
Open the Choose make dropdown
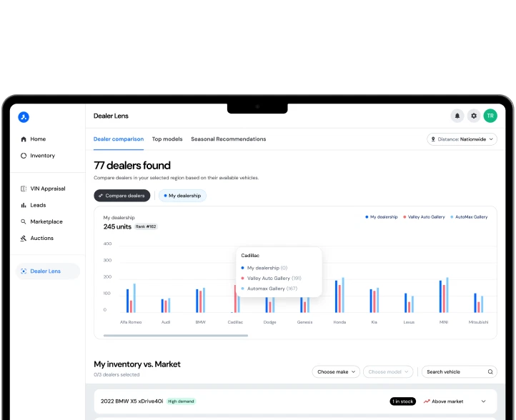[x=336, y=371]
